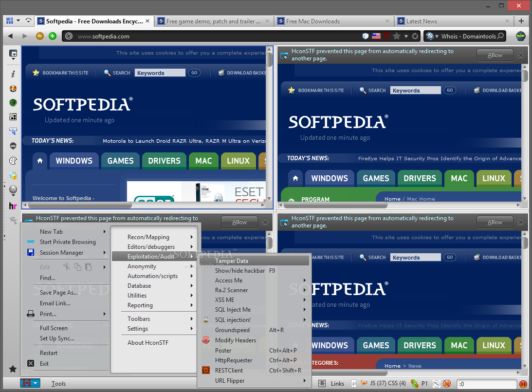Click the WB shield sidebar icon
This screenshot has height=392, width=532.
(13, 146)
